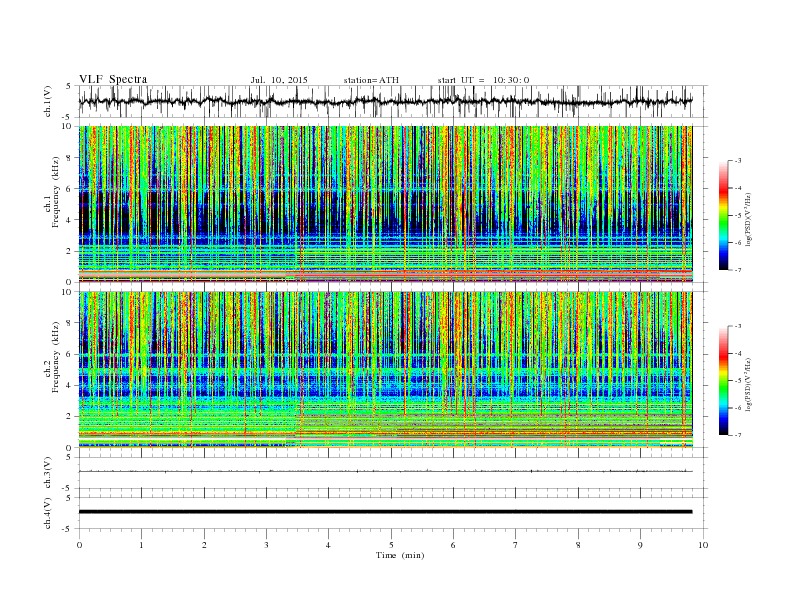The image size is (792, 612).
Task: Click the "8" kHz tick on ch.1 spectrogram
Action: click(x=70, y=158)
